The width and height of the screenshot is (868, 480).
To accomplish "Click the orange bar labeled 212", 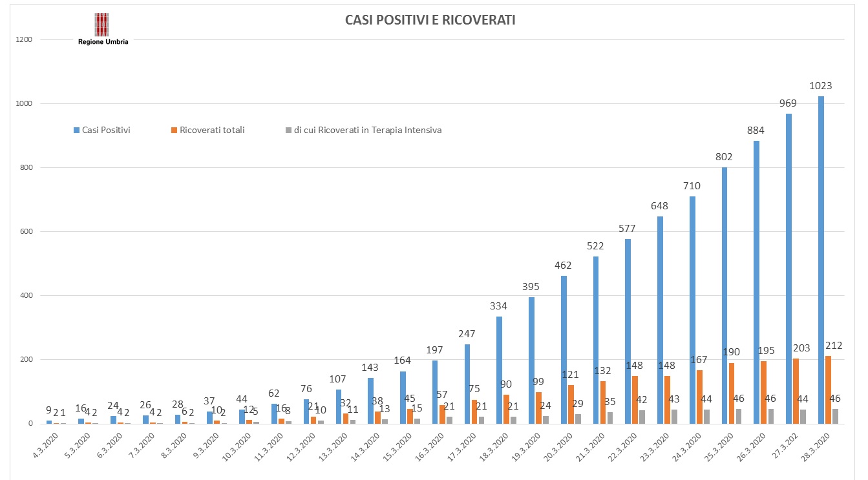I will click(x=828, y=390).
